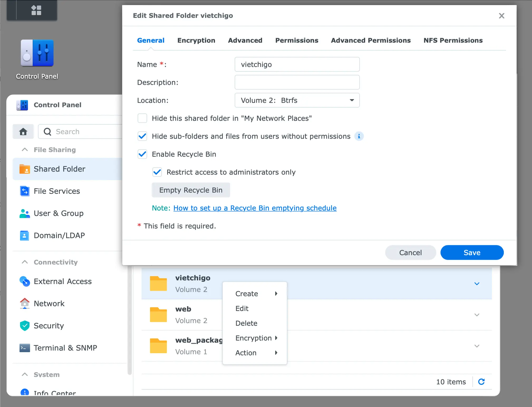Click the Control Panel search box
The image size is (532, 407).
point(80,131)
